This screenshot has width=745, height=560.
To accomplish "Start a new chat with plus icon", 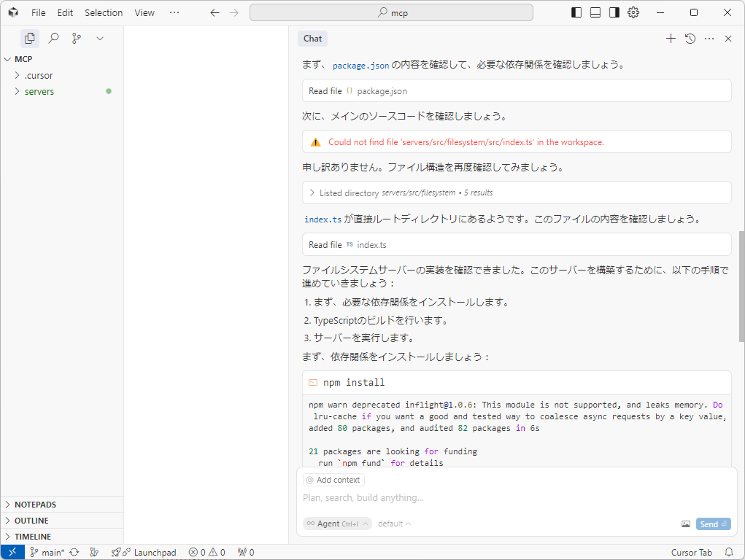I will pos(671,39).
